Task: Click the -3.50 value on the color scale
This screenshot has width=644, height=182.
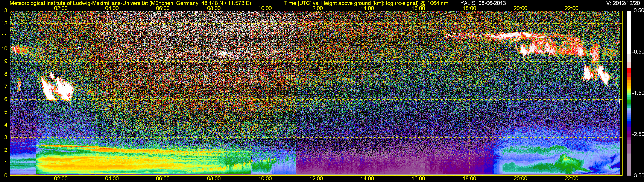Action: click(x=638, y=176)
